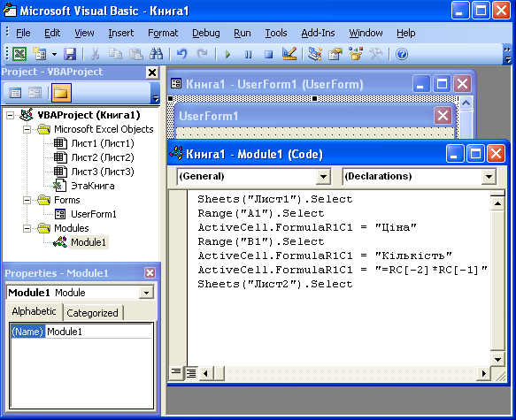Select Лист2 (Лист2) in project tree
Viewport: 516px width, 420px height.
point(103,157)
